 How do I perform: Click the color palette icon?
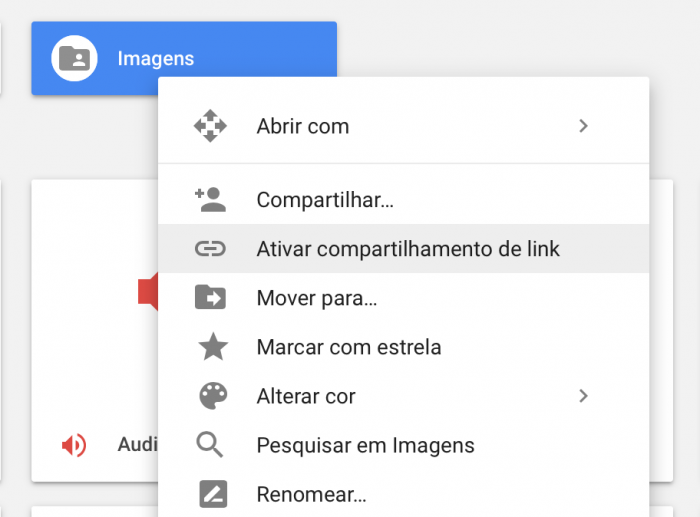(x=213, y=396)
